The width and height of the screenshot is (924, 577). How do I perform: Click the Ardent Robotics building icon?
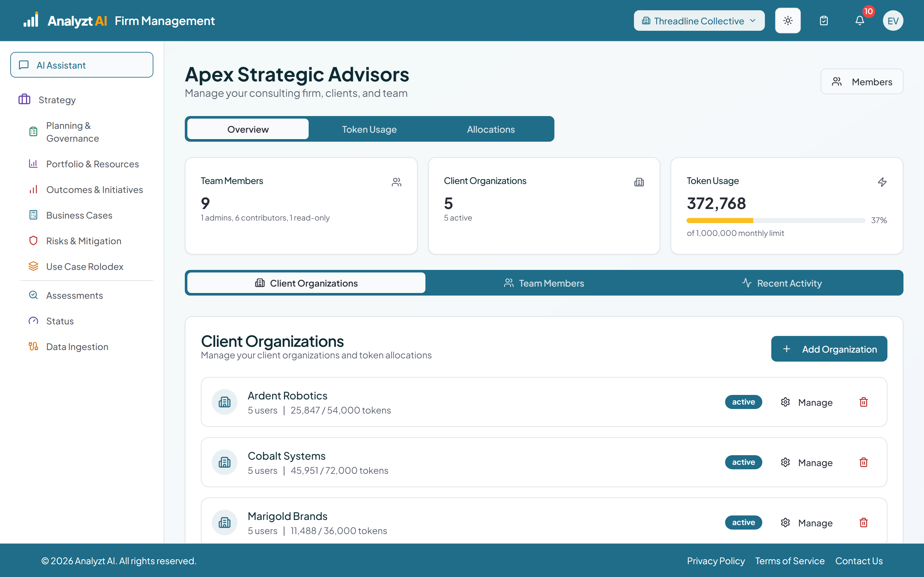tap(225, 402)
